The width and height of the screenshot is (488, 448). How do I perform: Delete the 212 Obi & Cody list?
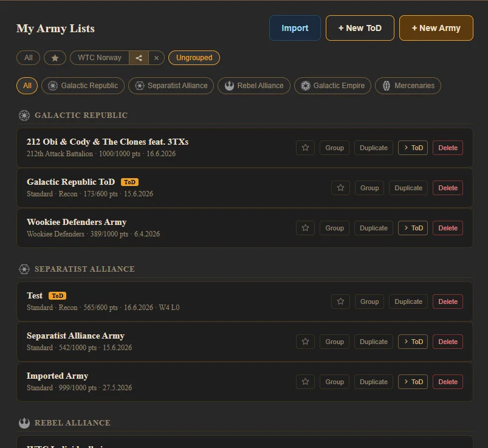(x=448, y=148)
